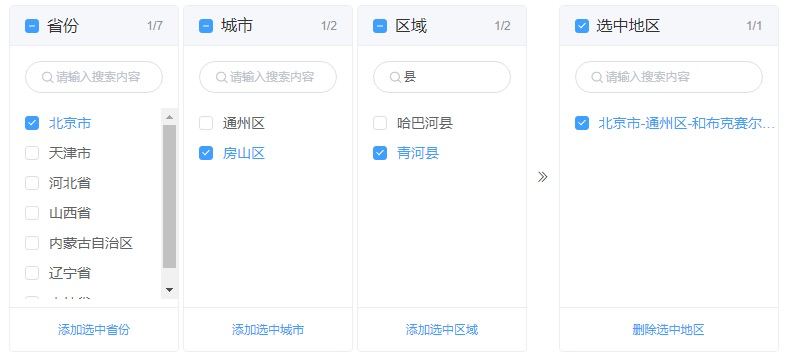Click 添加选中城市 link
Viewport: 790px width, 360px height.
[268, 330]
